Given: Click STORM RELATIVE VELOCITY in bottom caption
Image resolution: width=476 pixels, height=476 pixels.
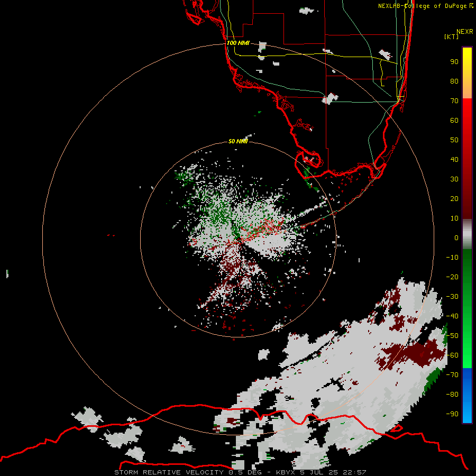Looking at the screenshot, I should pyautogui.click(x=169, y=472).
